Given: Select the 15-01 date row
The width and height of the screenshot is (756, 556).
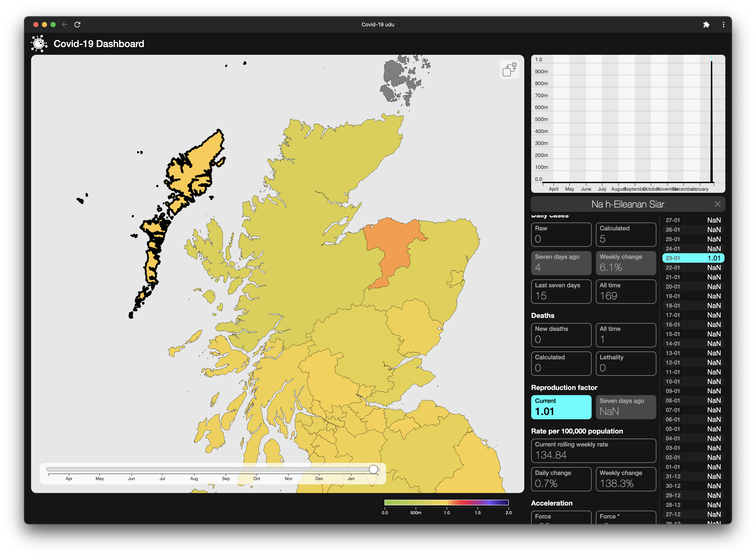Looking at the screenshot, I should tap(693, 334).
